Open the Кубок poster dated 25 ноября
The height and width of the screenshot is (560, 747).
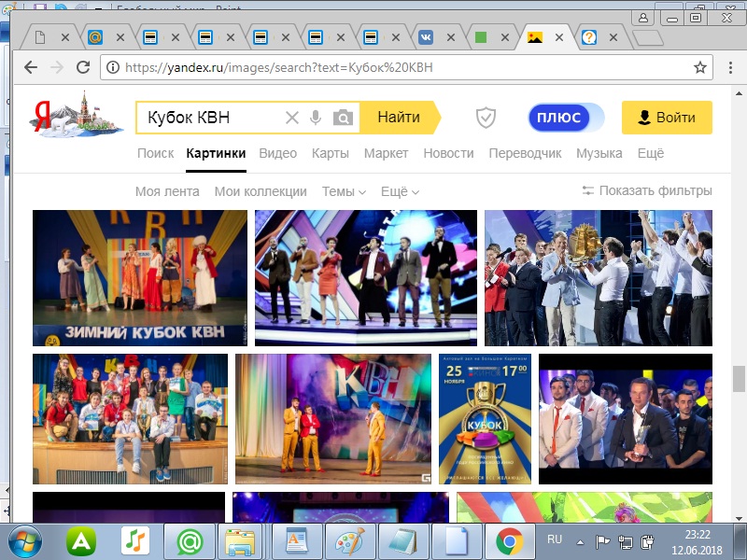coord(485,419)
